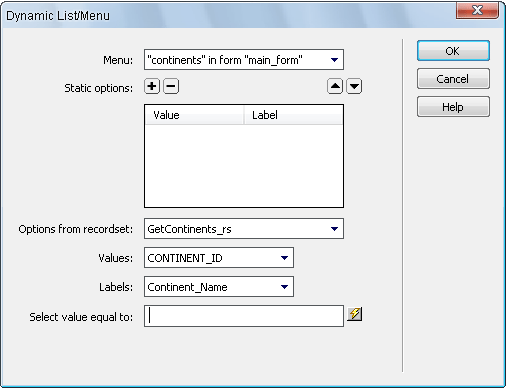The image size is (506, 388).
Task: Open the Menu dropdown showing "continents"
Action: tap(244, 60)
